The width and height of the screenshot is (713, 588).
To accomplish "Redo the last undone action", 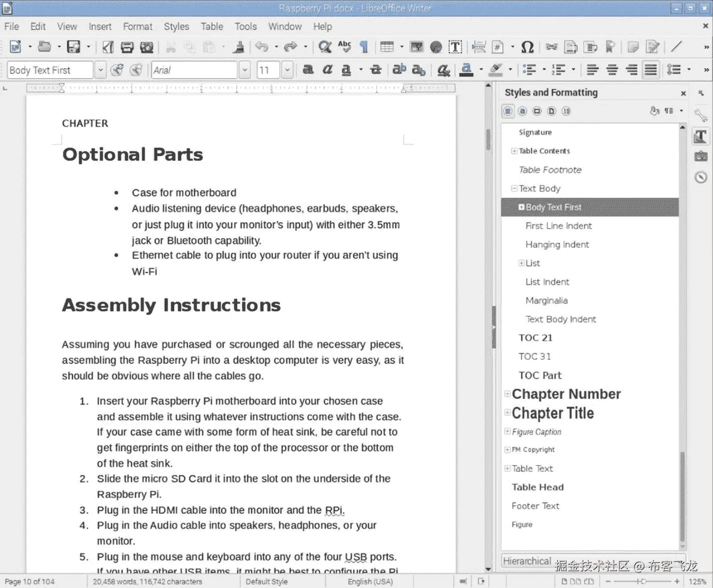I will [290, 47].
